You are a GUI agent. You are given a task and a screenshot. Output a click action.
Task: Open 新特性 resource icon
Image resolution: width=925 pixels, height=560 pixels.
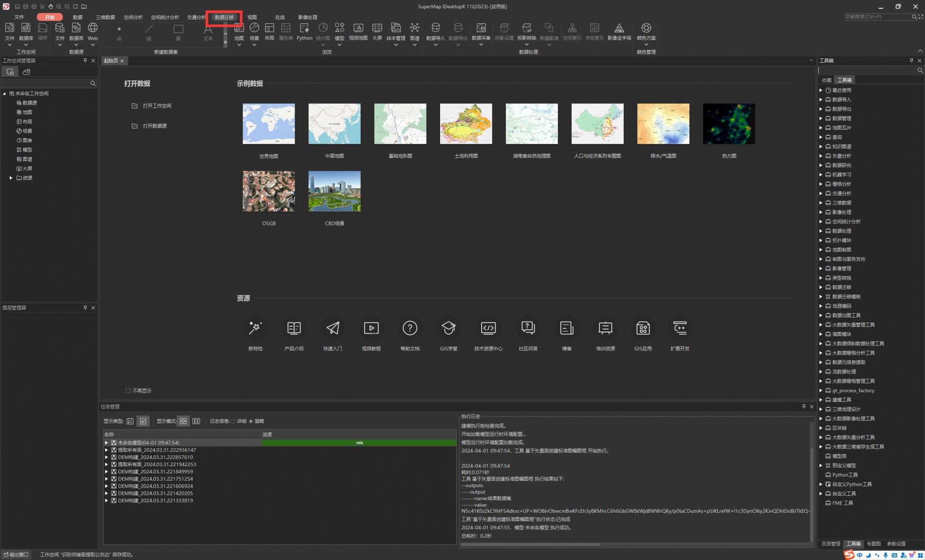(x=255, y=328)
